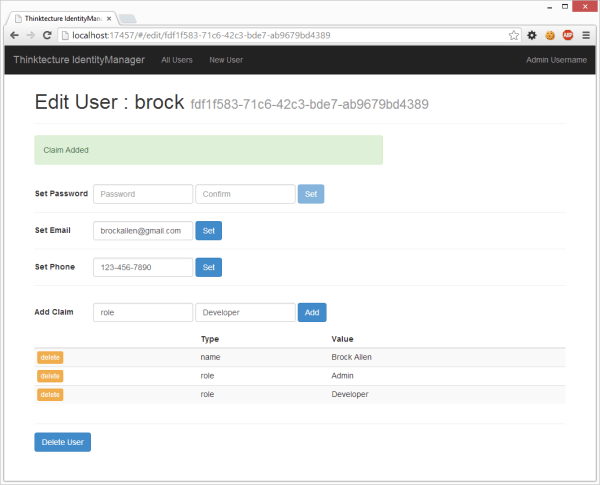Open the Chrome hamburger menu

pyautogui.click(x=586, y=34)
